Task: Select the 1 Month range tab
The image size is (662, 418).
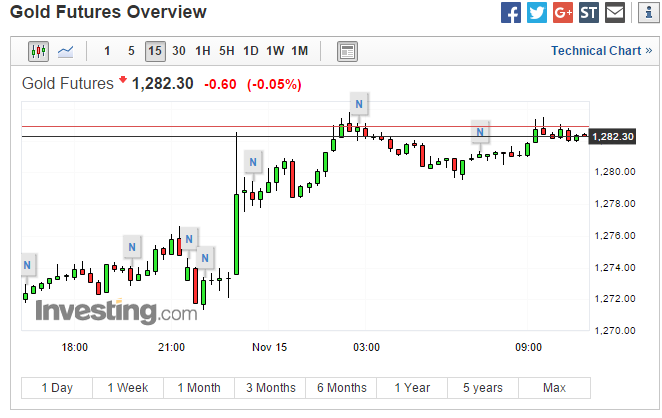Action: click(x=199, y=388)
